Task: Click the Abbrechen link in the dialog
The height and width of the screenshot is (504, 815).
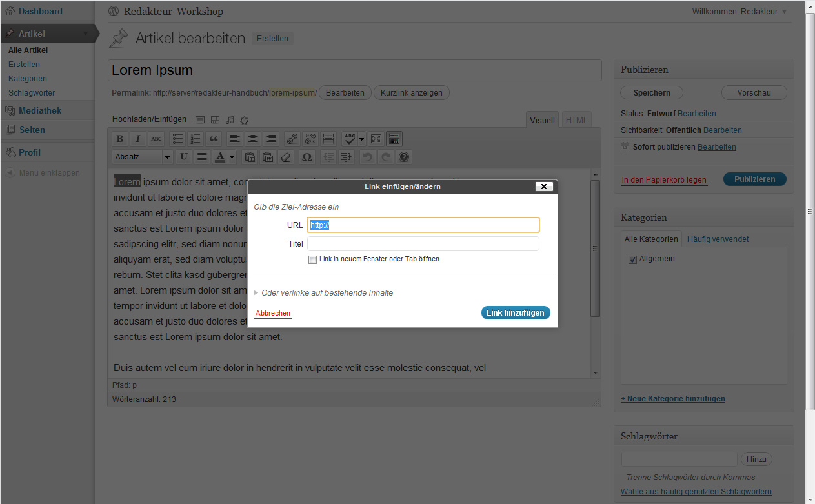Action: (x=273, y=313)
